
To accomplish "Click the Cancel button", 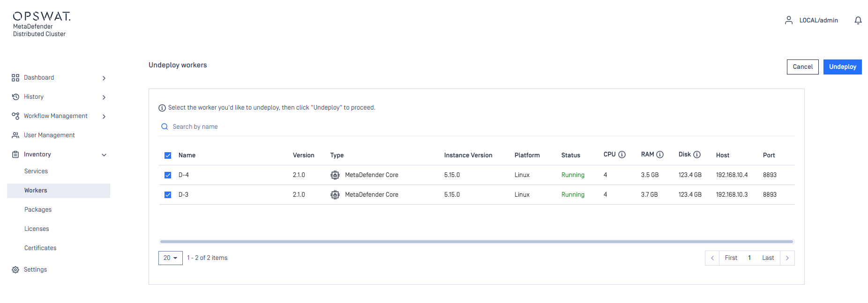I will tap(803, 67).
